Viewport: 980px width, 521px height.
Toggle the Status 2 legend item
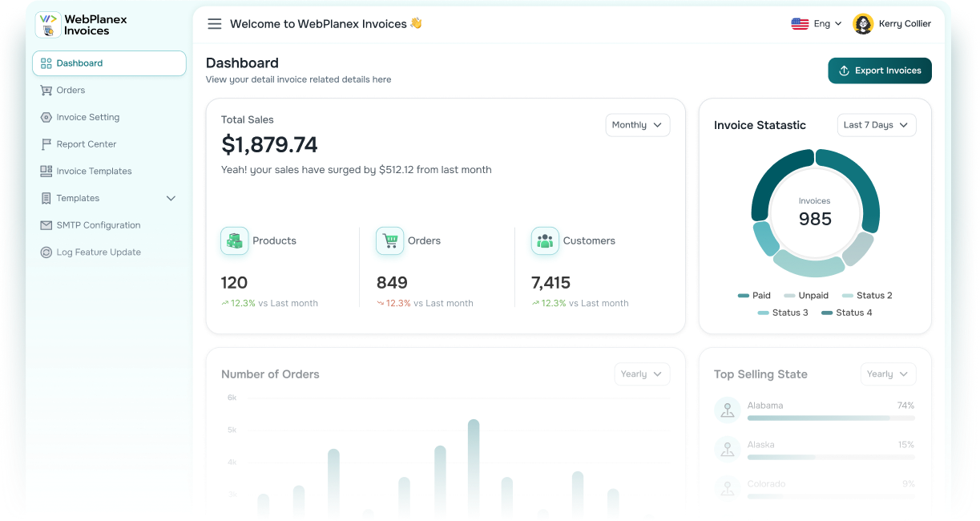coord(867,296)
